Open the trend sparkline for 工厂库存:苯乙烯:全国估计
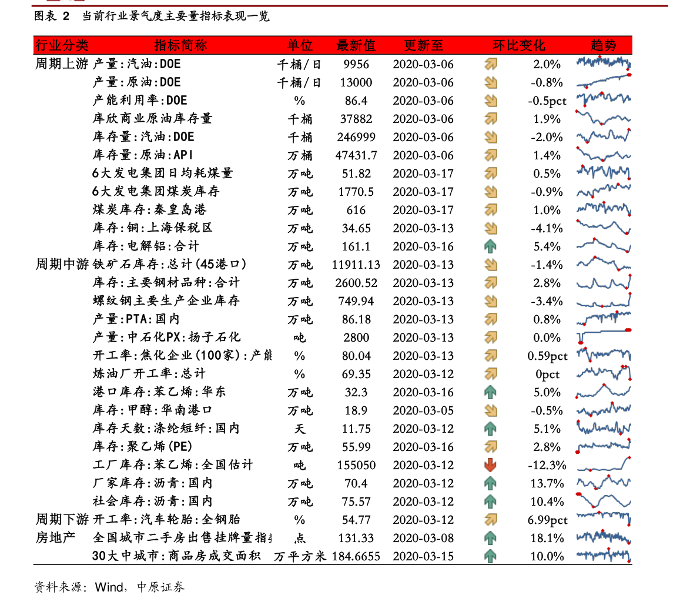Screen dimensions: 700x605 tap(604, 464)
